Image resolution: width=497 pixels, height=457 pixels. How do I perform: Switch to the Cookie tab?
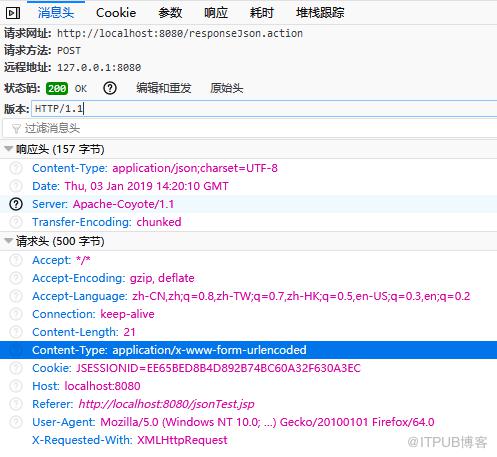click(x=116, y=13)
